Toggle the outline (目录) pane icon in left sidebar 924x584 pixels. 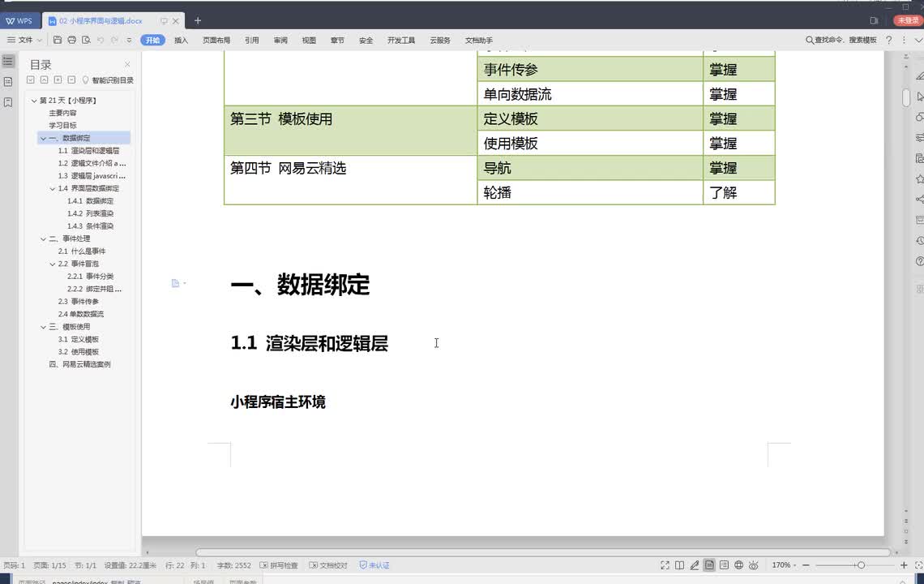(8, 61)
